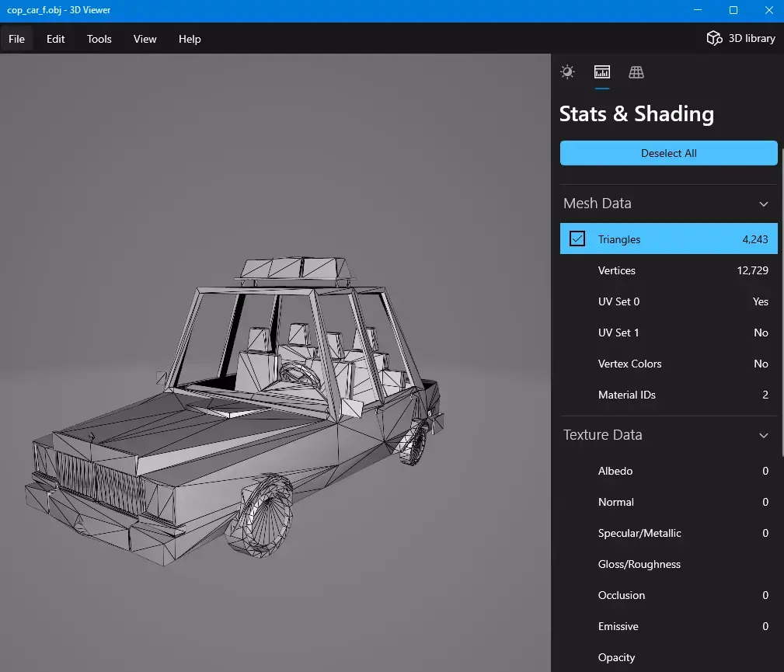The image size is (784, 672).
Task: Select the Vertices row
Action: [x=668, y=270]
